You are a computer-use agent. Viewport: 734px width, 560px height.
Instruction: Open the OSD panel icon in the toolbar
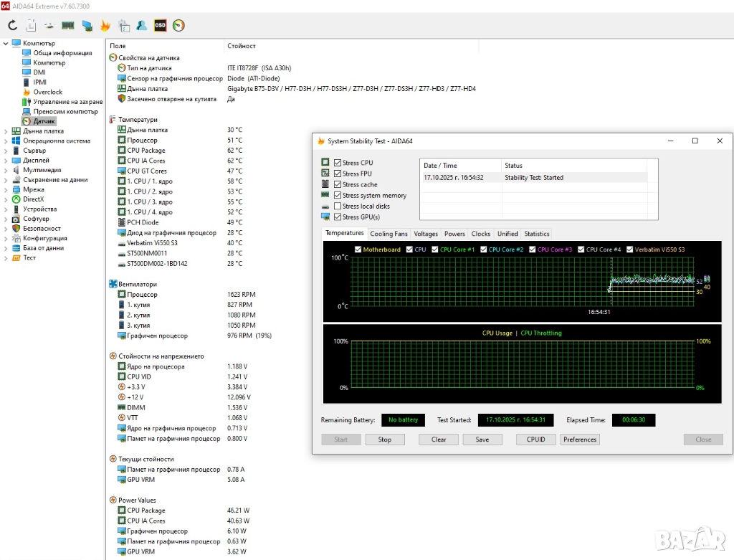(161, 26)
